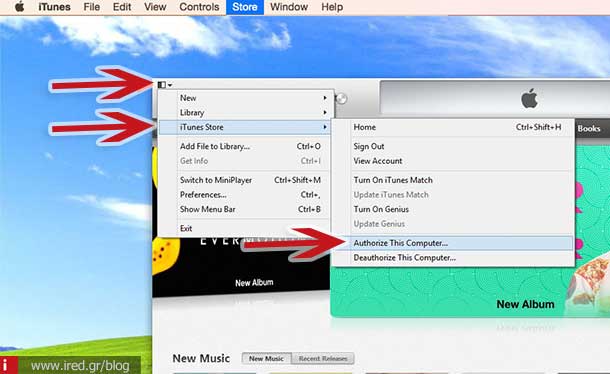
Task: Click the Apple logo in iTunes display
Action: coord(529,98)
